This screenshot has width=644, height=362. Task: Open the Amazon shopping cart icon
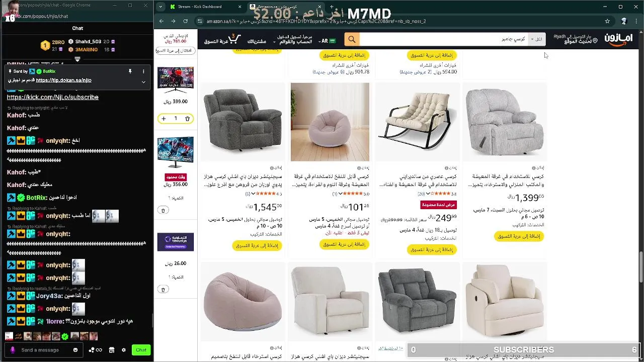(234, 39)
